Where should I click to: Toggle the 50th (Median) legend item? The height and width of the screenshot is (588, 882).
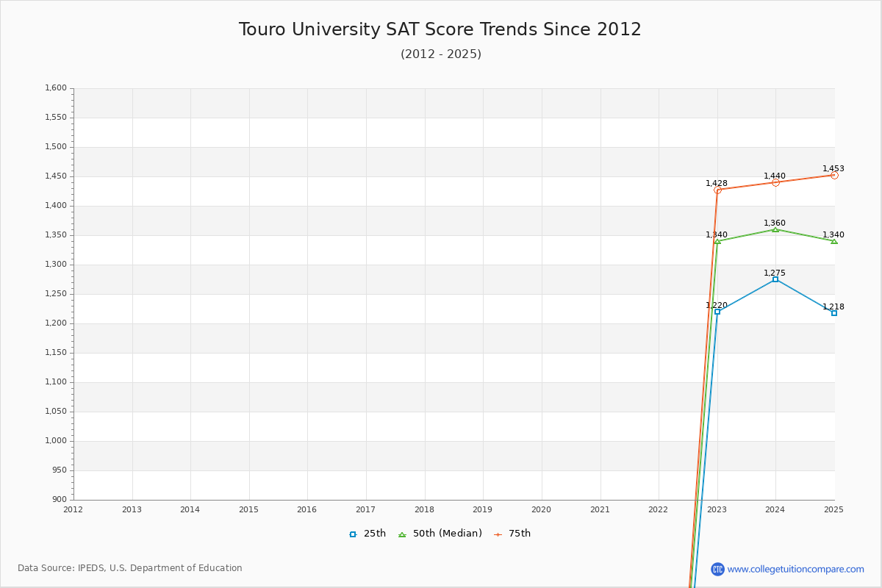(440, 534)
